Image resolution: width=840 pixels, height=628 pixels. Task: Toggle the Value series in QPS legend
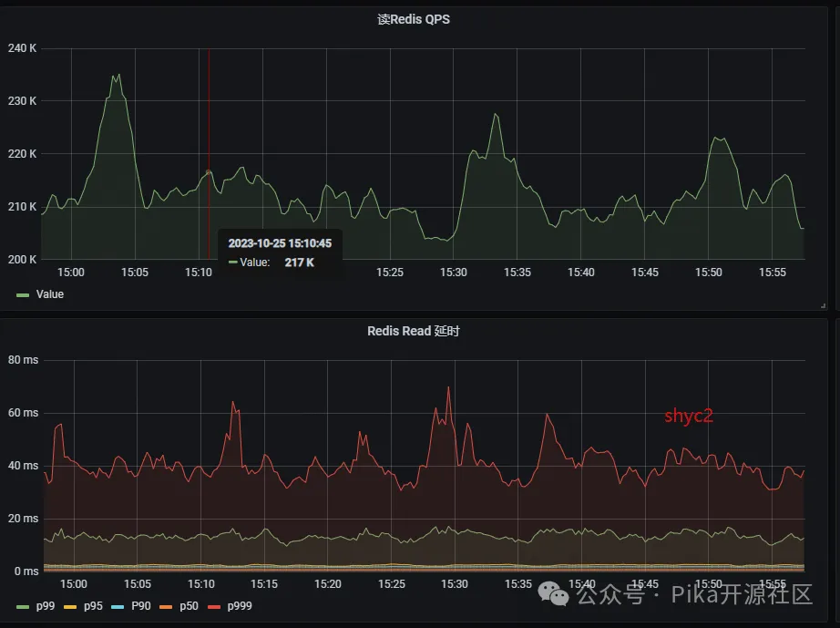click(49, 294)
